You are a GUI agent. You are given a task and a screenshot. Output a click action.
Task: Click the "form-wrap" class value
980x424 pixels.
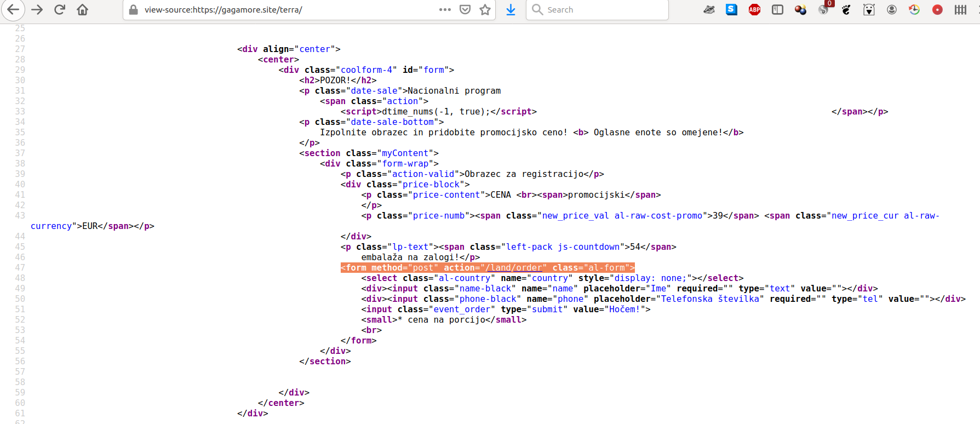point(405,164)
